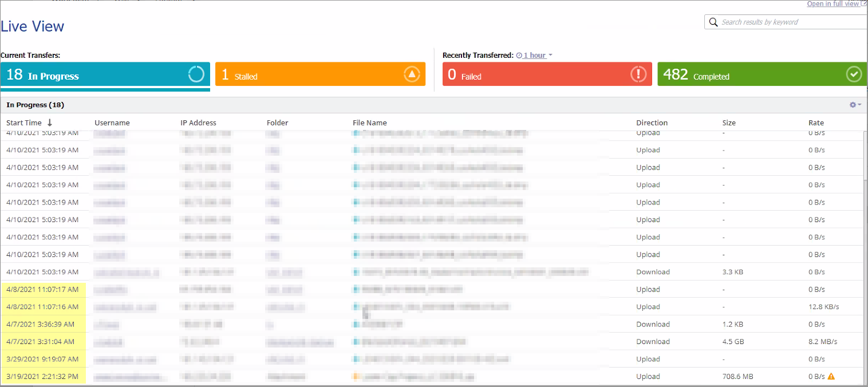The height and width of the screenshot is (387, 868).
Task: Click the In Progress (18) section heading
Action: tap(35, 105)
